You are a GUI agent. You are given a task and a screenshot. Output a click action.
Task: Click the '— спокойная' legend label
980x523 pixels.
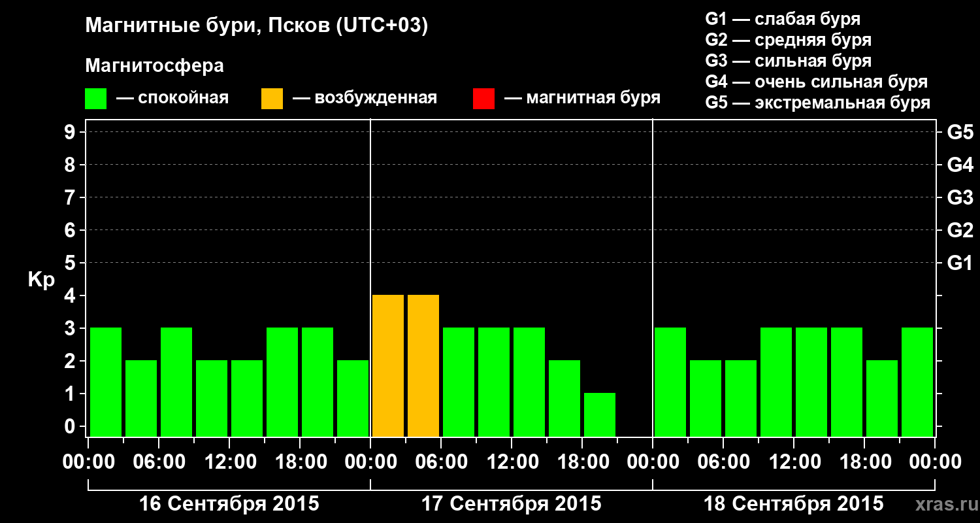pyautogui.click(x=172, y=98)
